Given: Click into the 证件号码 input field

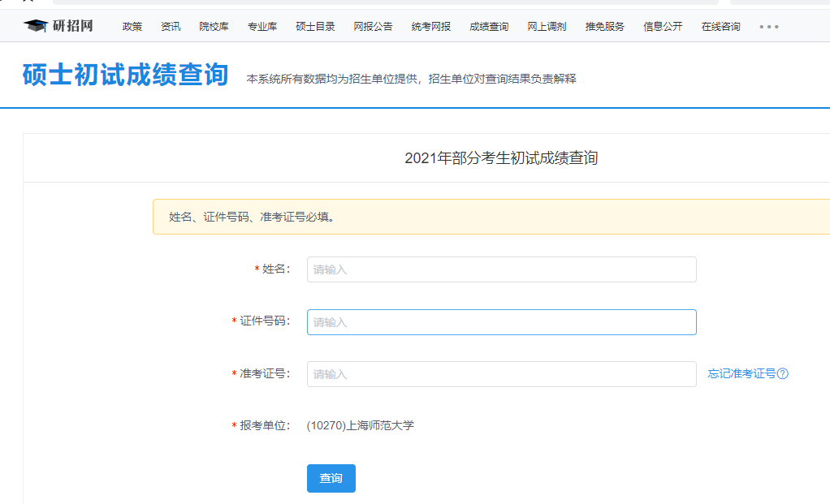Looking at the screenshot, I should click(501, 321).
